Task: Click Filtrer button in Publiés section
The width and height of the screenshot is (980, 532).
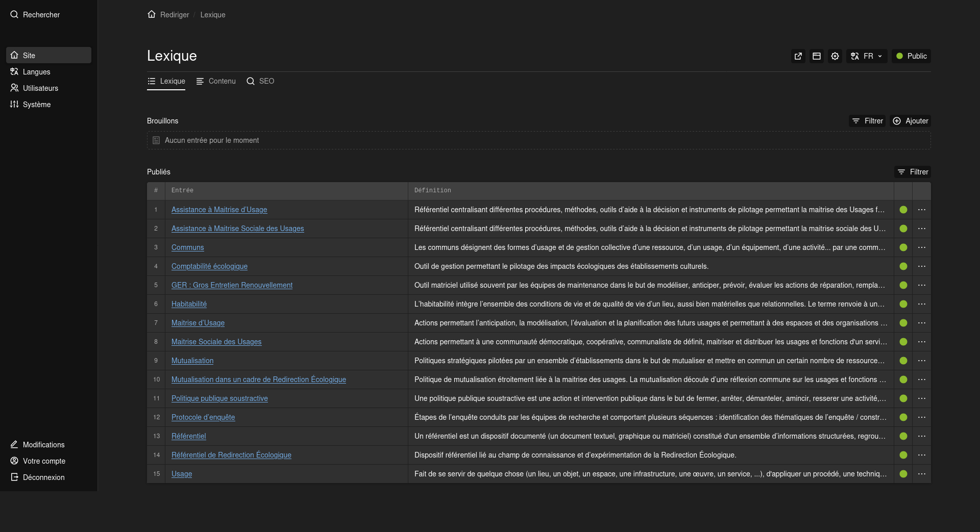Action: tap(913, 172)
